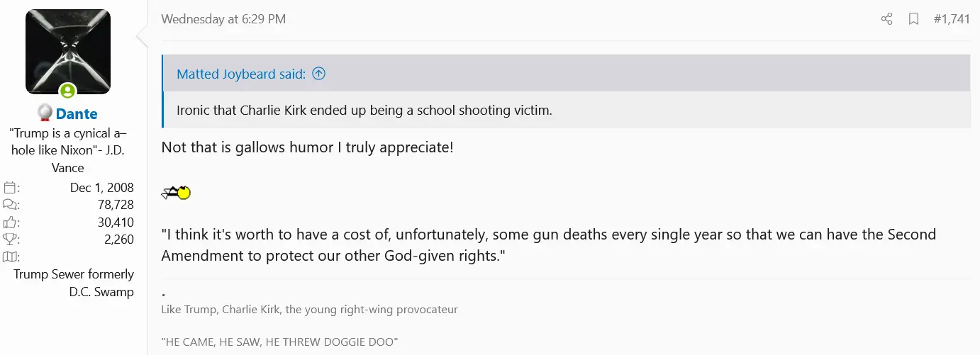Click the reaction score thumbs-up icon
980x355 pixels.
(10, 222)
